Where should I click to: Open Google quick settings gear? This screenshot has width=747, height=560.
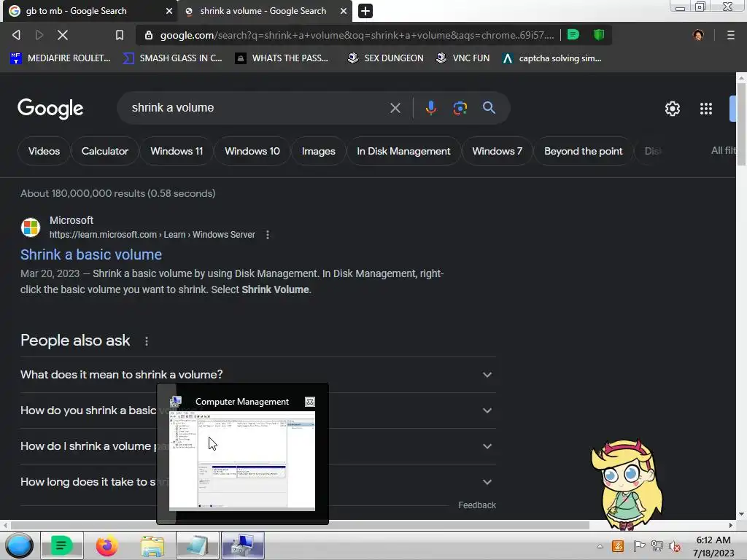[672, 109]
